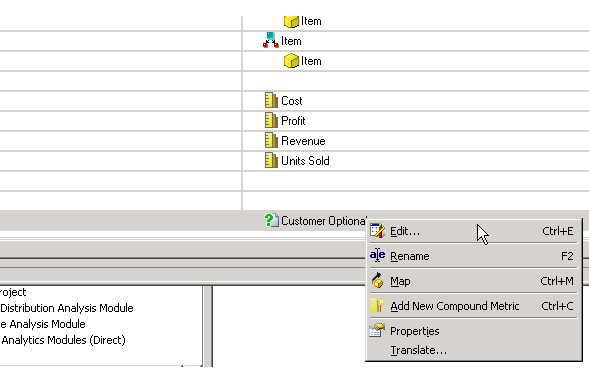Select Distribution Analysis Module in project list
Viewport: 589px width, 373px height.
point(67,308)
